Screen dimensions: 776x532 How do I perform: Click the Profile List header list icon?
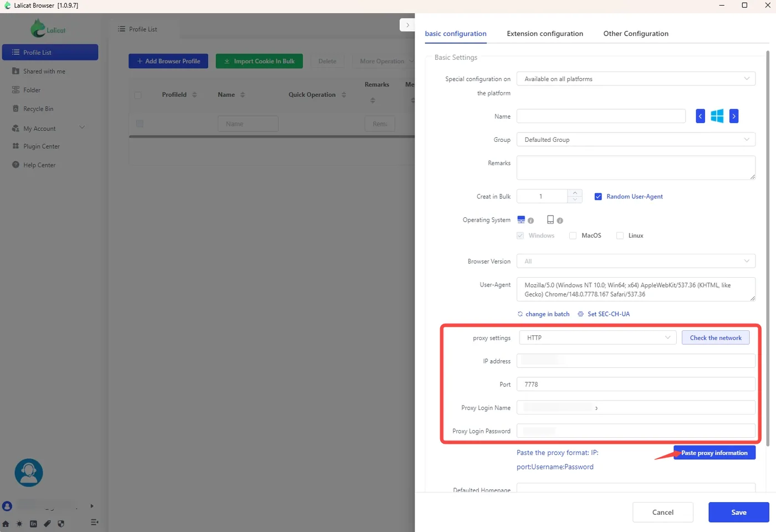click(x=121, y=29)
